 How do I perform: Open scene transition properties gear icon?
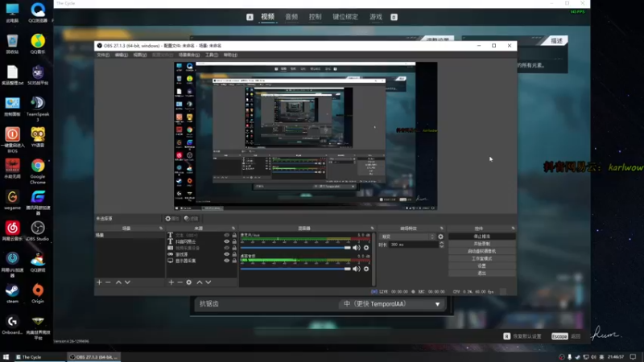pos(440,237)
